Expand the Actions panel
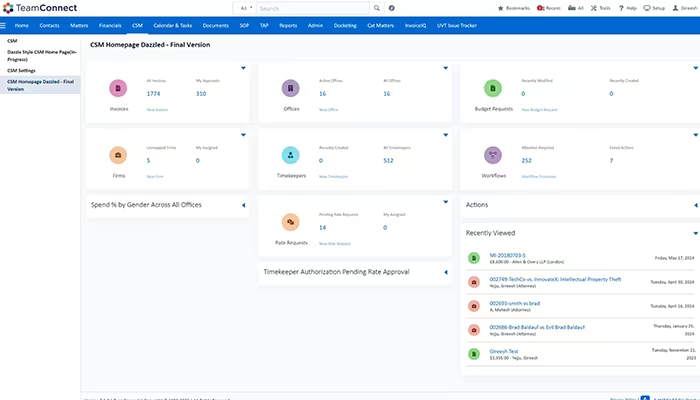The height and width of the screenshot is (400, 700). (696, 205)
